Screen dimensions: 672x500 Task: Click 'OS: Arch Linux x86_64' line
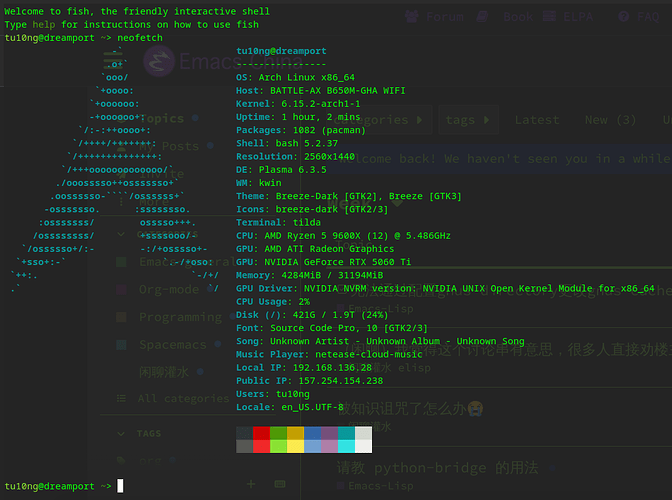point(295,78)
